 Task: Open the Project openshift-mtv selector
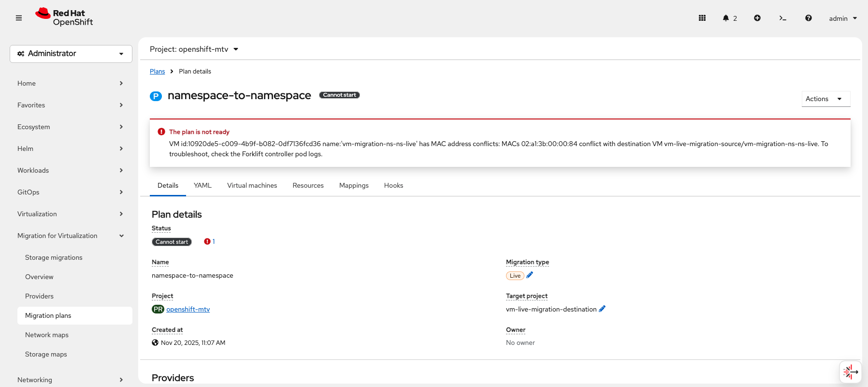tap(194, 49)
